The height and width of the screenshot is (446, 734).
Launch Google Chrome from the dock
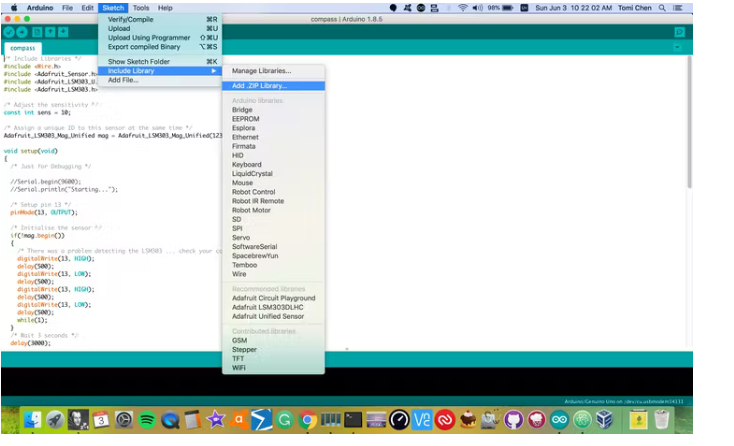(x=308, y=420)
